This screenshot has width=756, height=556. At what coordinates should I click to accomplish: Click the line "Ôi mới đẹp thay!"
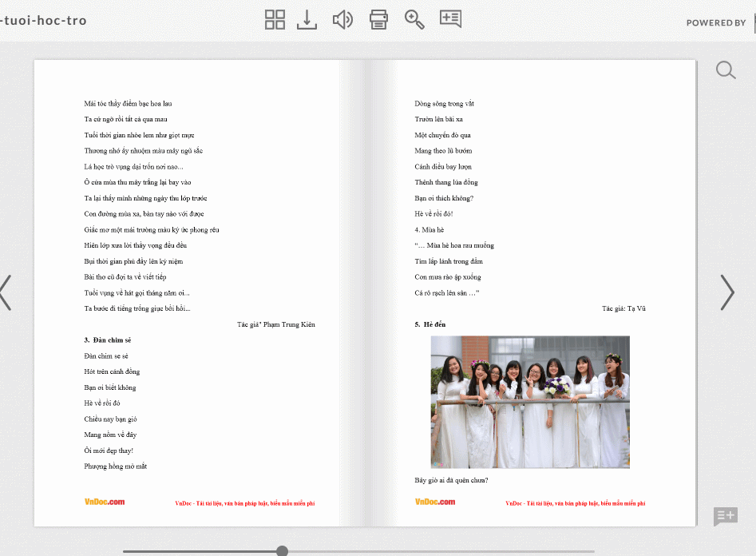(x=109, y=451)
